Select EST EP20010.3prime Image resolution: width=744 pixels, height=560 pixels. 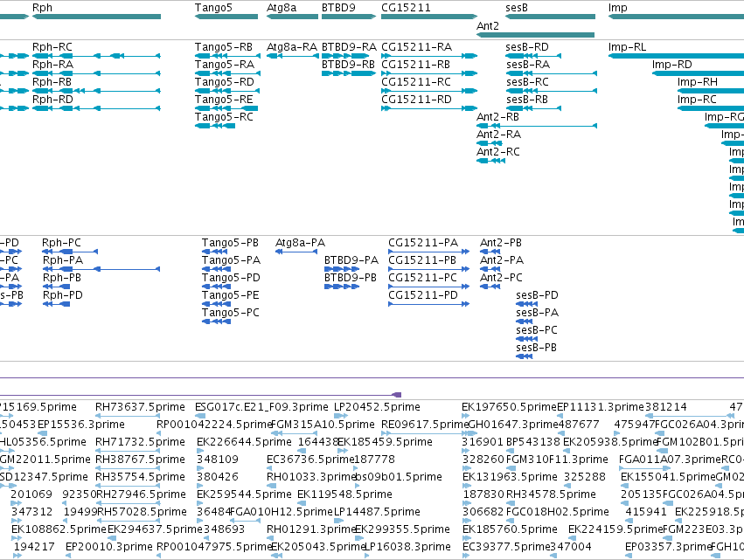[69, 556]
